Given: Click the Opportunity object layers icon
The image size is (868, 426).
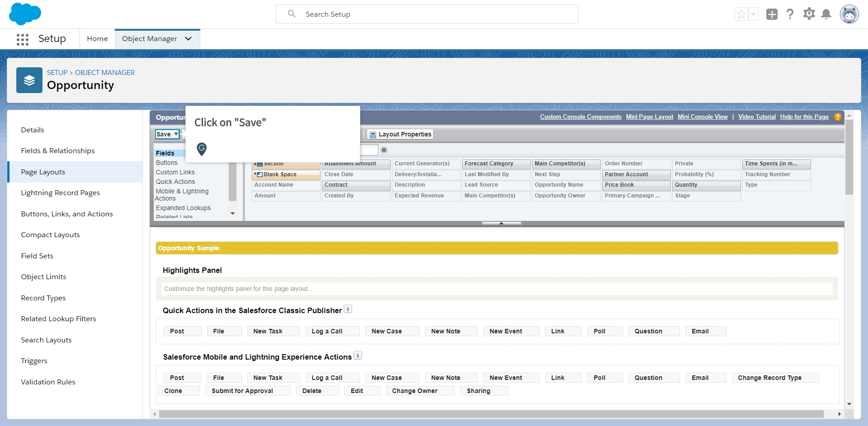Looking at the screenshot, I should coord(29,80).
